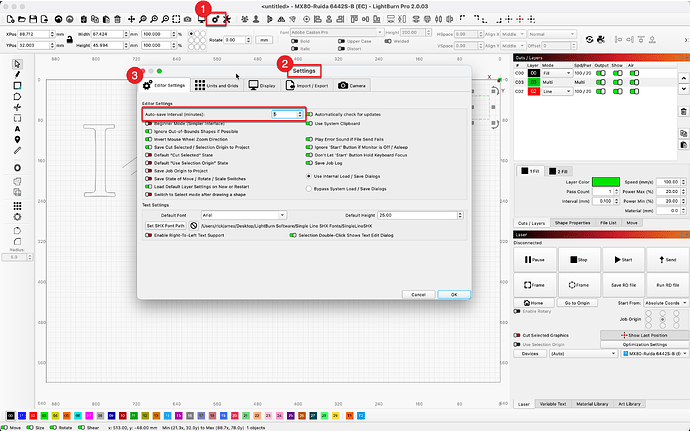Click Cancel in the Settings dialog
This screenshot has height=431, width=690.
click(418, 295)
